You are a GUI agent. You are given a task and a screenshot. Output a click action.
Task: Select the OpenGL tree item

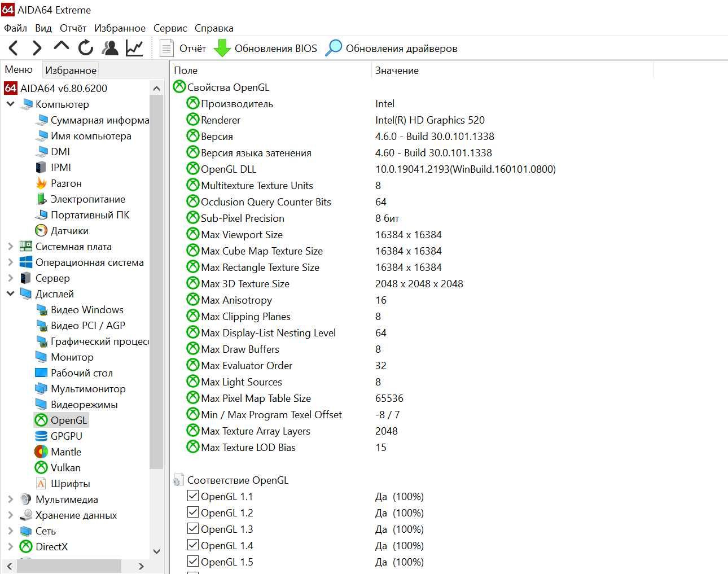pos(62,420)
